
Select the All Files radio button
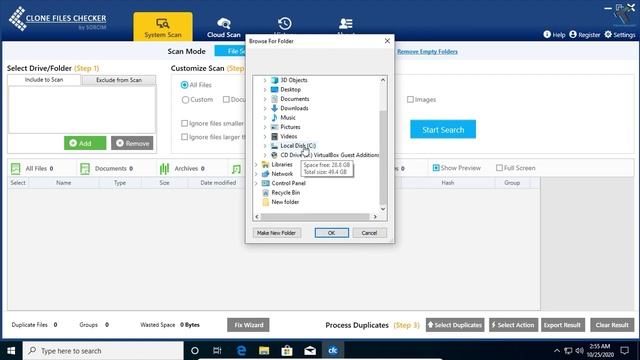(x=184, y=85)
